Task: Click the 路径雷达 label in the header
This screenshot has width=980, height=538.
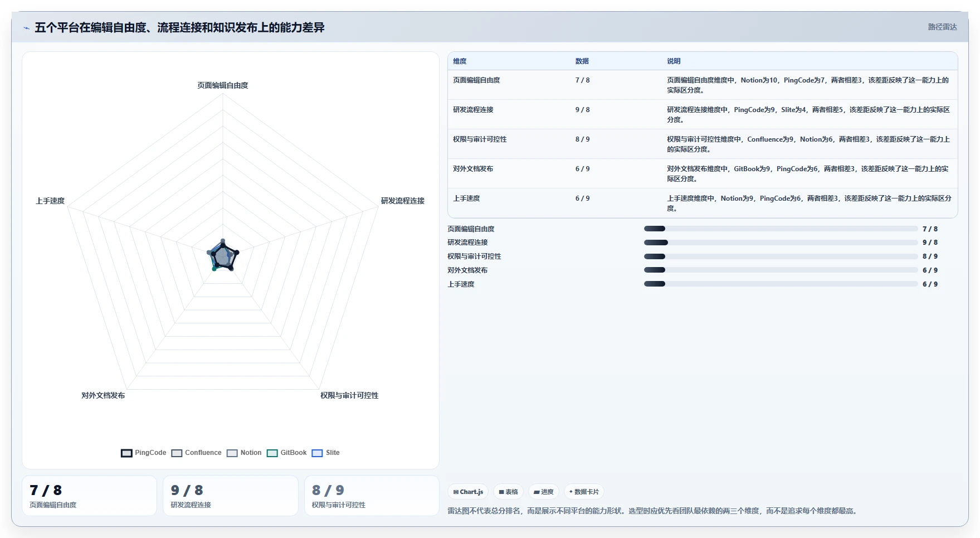Action: tap(942, 27)
